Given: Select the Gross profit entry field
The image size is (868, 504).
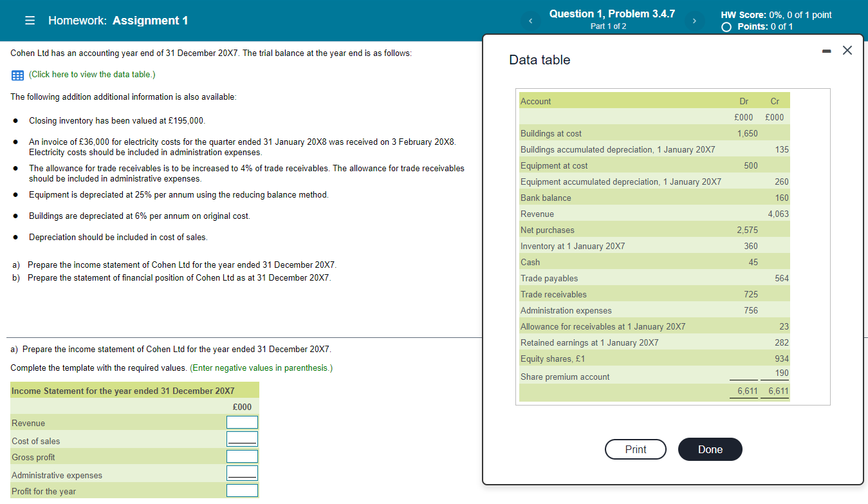Looking at the screenshot, I should click(242, 456).
